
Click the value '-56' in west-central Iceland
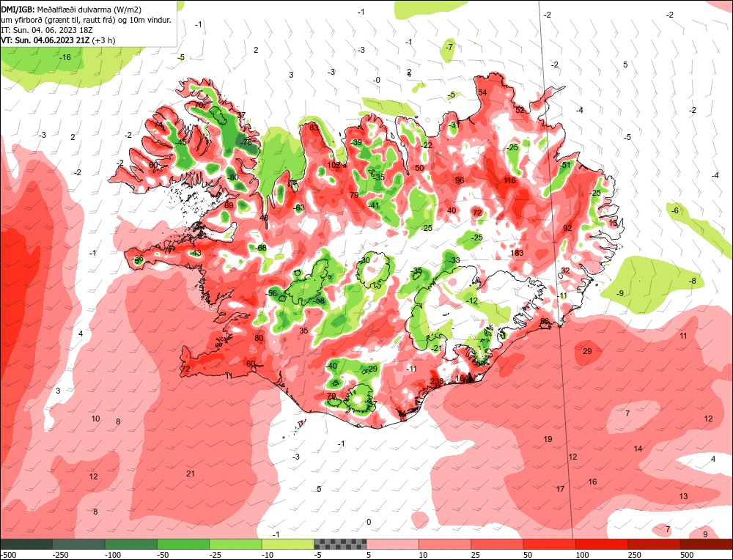click(271, 293)
